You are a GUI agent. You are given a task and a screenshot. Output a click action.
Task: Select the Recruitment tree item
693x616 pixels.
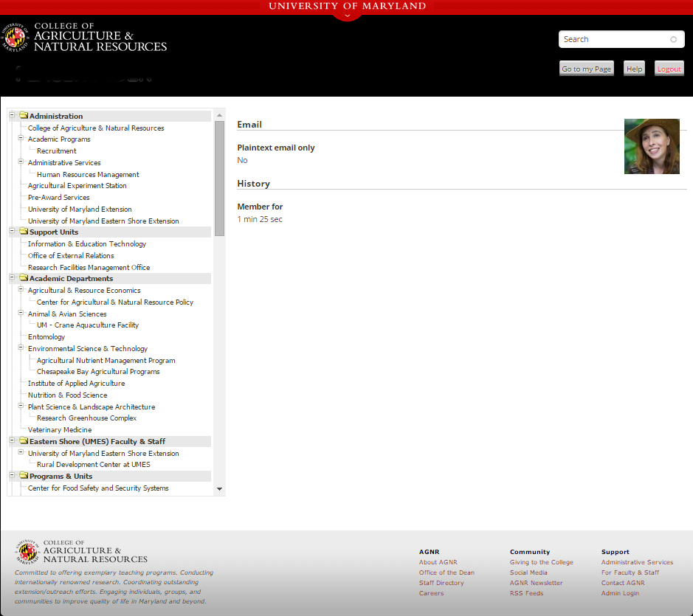pyautogui.click(x=57, y=151)
